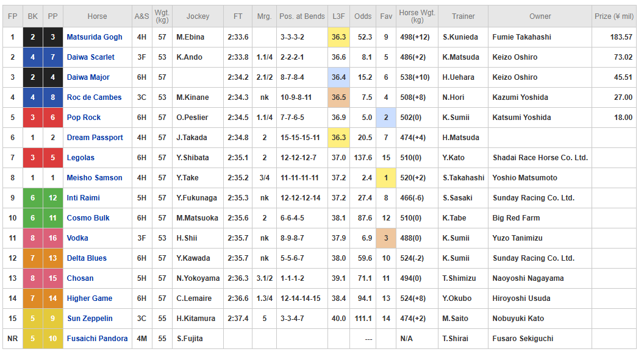
Task: Click the L3F column header
Action: point(339,16)
